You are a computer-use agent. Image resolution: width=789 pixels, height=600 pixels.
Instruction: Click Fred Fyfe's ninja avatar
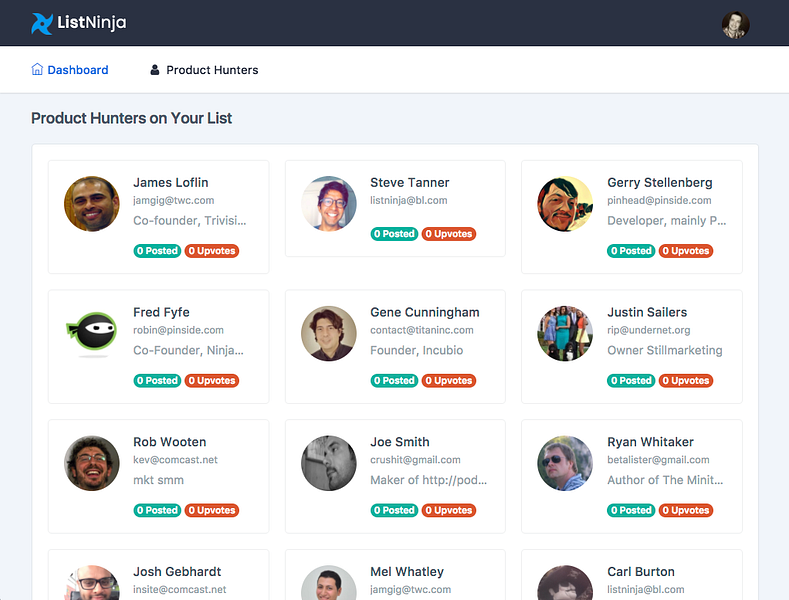pyautogui.click(x=92, y=334)
